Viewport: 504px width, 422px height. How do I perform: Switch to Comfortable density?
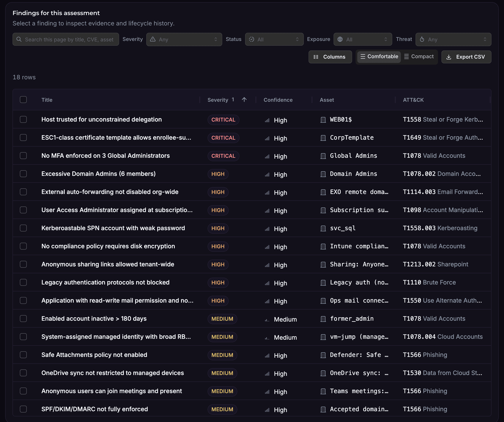[379, 57]
